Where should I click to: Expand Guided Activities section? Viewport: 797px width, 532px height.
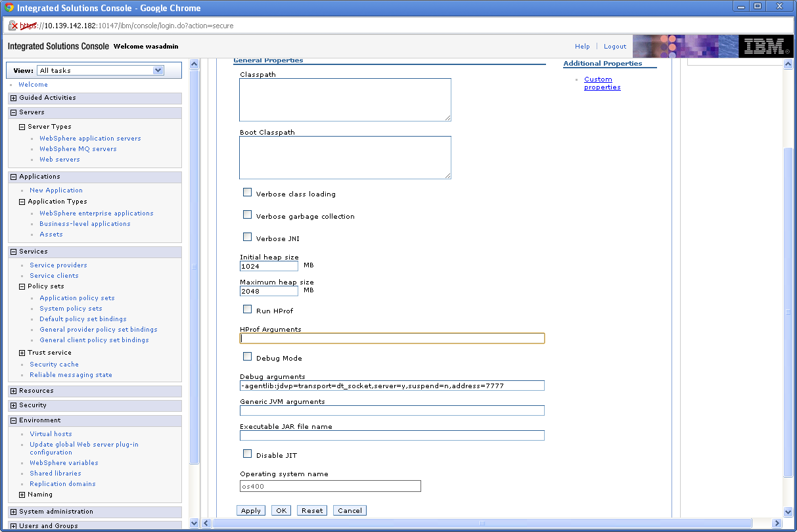[13, 98]
